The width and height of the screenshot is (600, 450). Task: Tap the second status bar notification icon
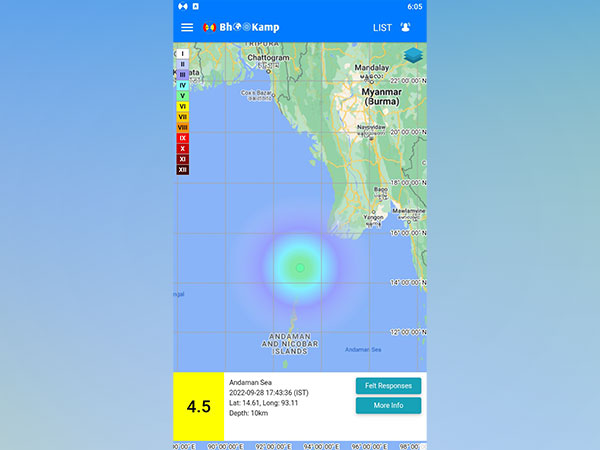(196, 7)
